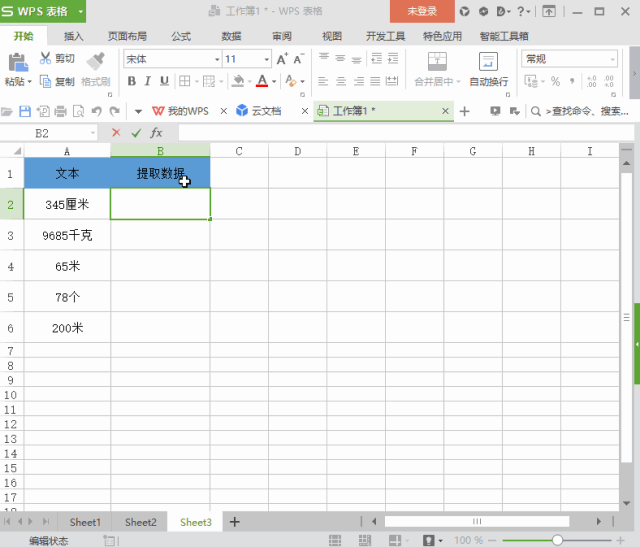Select cell containing 9685千克
The height and width of the screenshot is (547, 640).
67,235
